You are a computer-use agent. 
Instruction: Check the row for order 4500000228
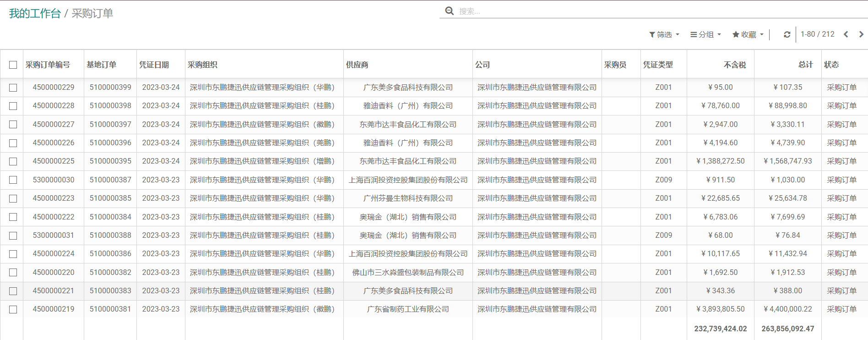click(13, 106)
